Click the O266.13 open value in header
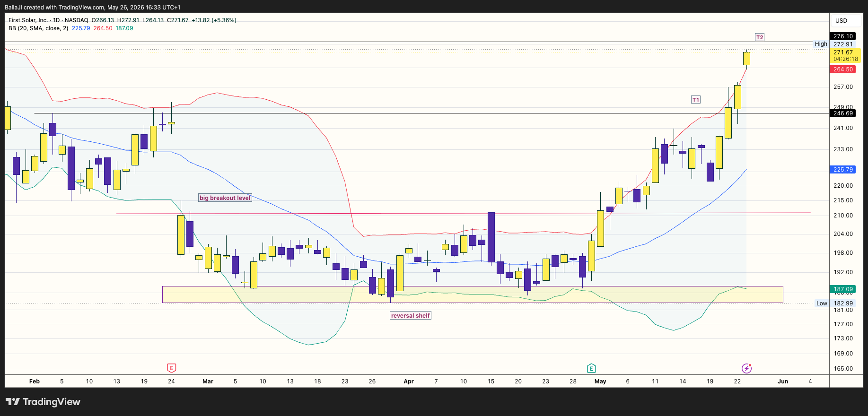 pyautogui.click(x=103, y=20)
